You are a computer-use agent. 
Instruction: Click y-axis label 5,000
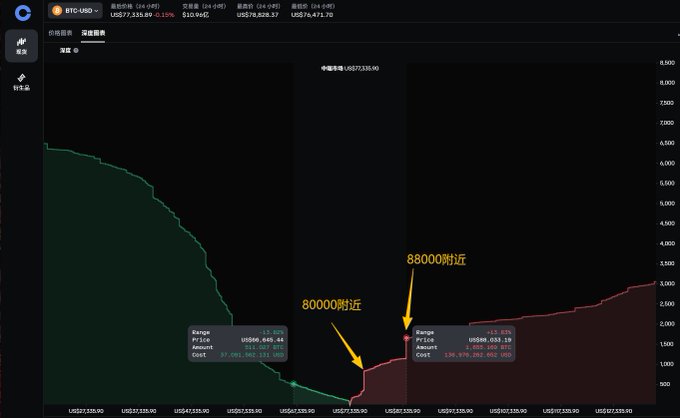point(667,203)
